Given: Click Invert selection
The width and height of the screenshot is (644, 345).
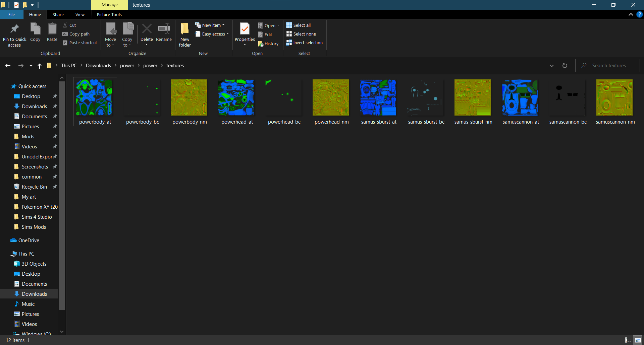Looking at the screenshot, I should (x=305, y=43).
